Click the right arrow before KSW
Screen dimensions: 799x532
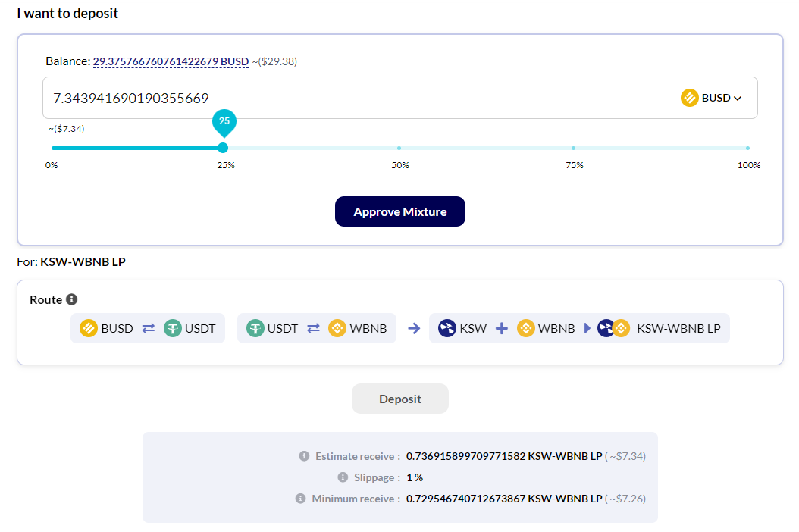click(x=414, y=328)
